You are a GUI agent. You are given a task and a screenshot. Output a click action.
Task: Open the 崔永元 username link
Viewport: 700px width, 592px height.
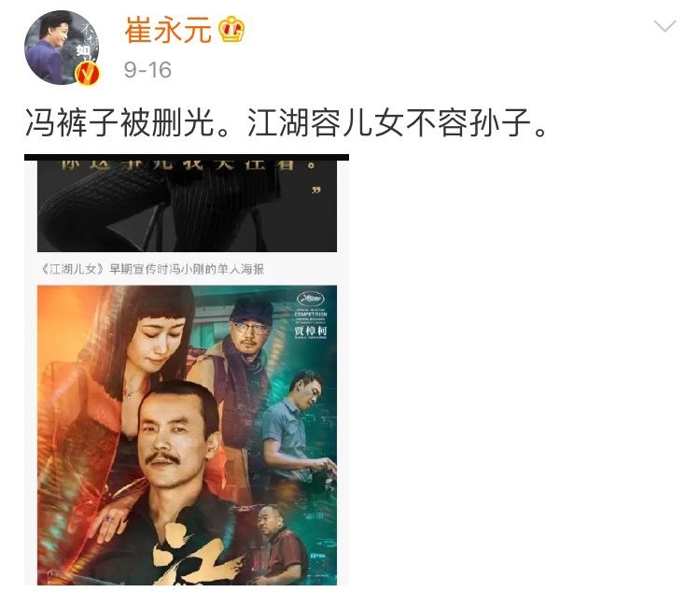click(x=168, y=31)
